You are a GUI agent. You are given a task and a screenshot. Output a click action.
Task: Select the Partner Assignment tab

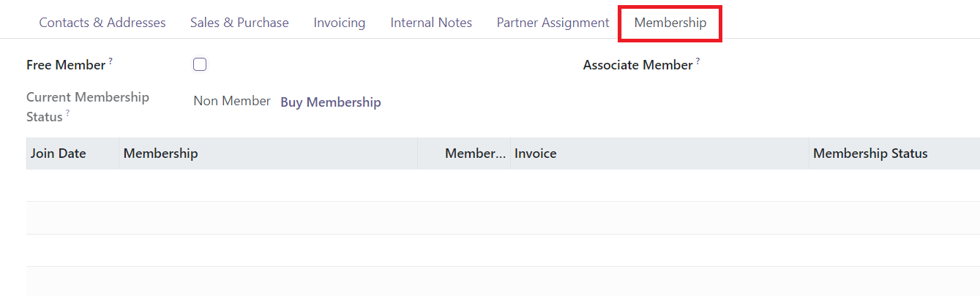tap(553, 23)
